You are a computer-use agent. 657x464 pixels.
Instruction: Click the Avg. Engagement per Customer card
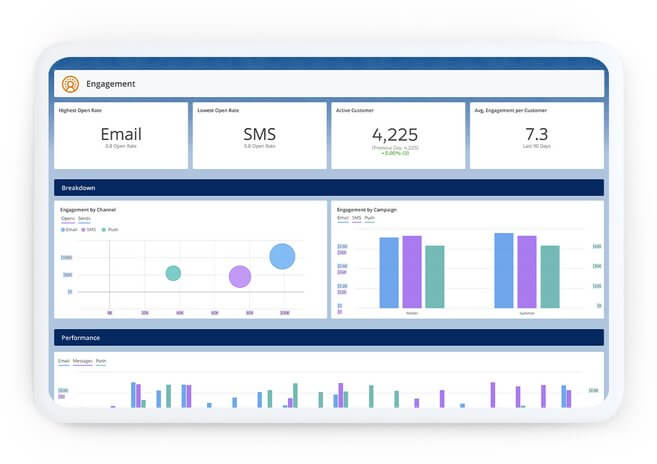point(536,134)
